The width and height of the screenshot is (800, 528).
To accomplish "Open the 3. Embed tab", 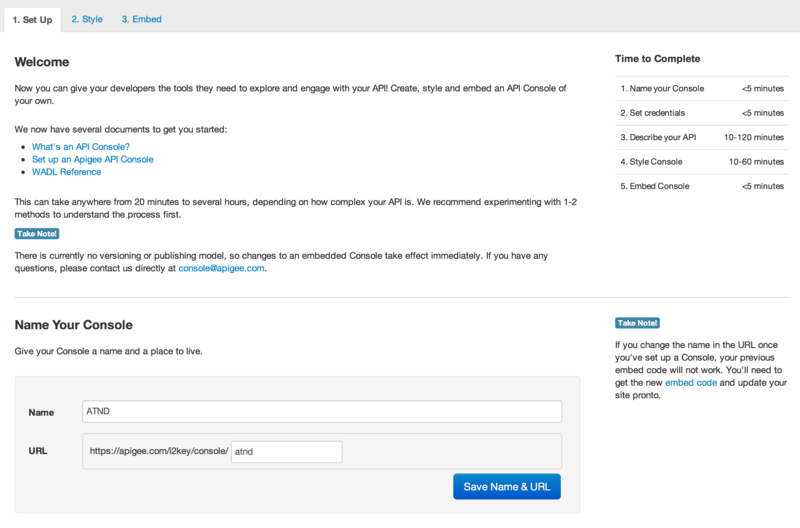I will (x=141, y=19).
